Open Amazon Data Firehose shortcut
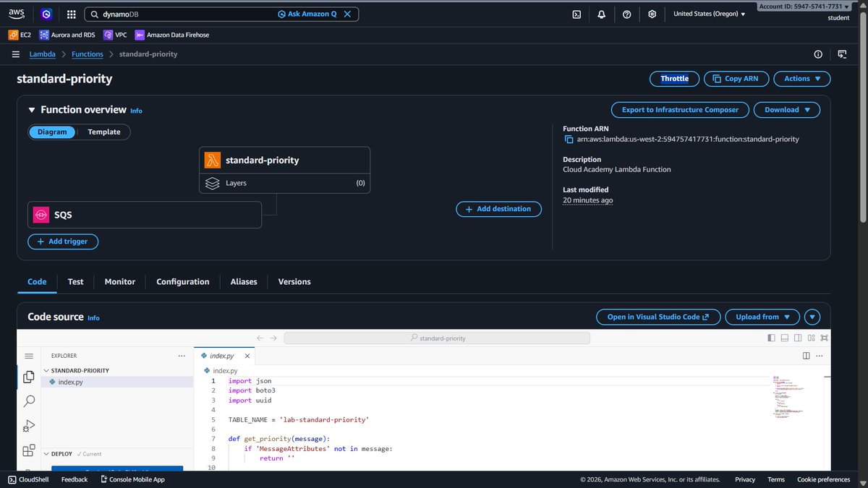Screen dimensions: 868x488 point(171,35)
